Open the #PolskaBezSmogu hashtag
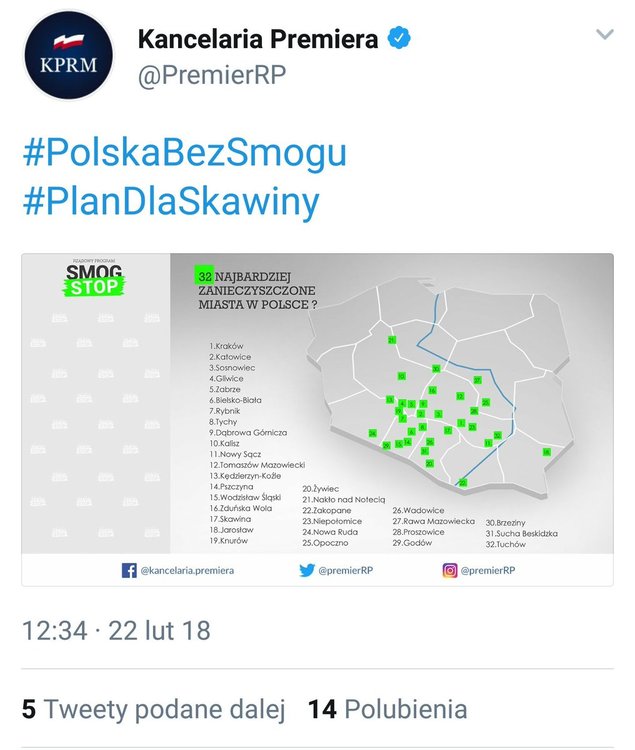Screen dimensions: 635x750 (x=185, y=153)
